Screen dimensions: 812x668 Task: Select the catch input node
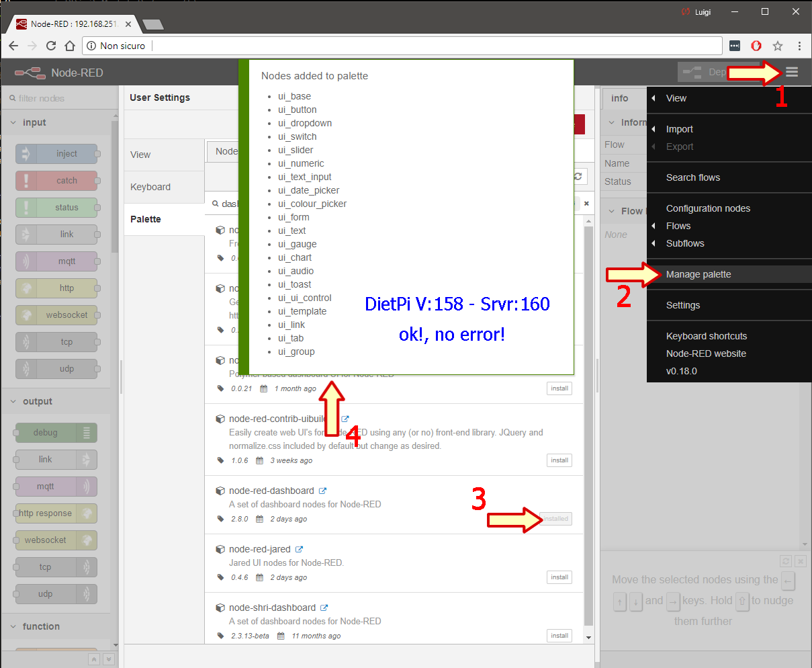(56, 181)
